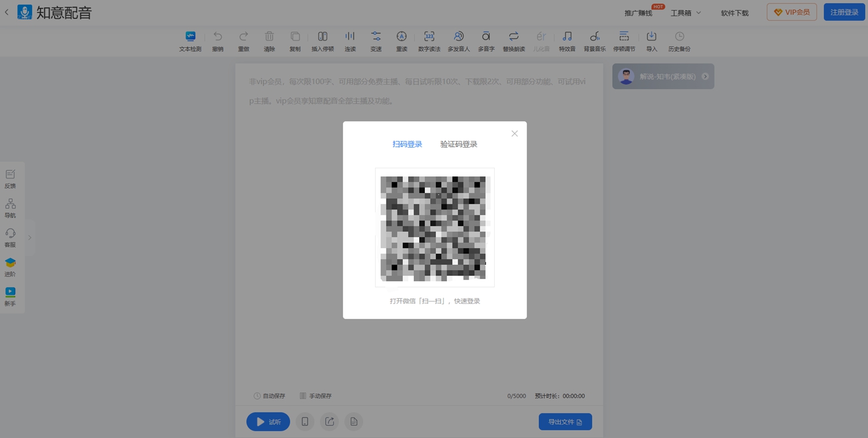The image size is (868, 438).
Task: Change the 解说-知韦 voice anchor
Action: pyautogui.click(x=663, y=76)
